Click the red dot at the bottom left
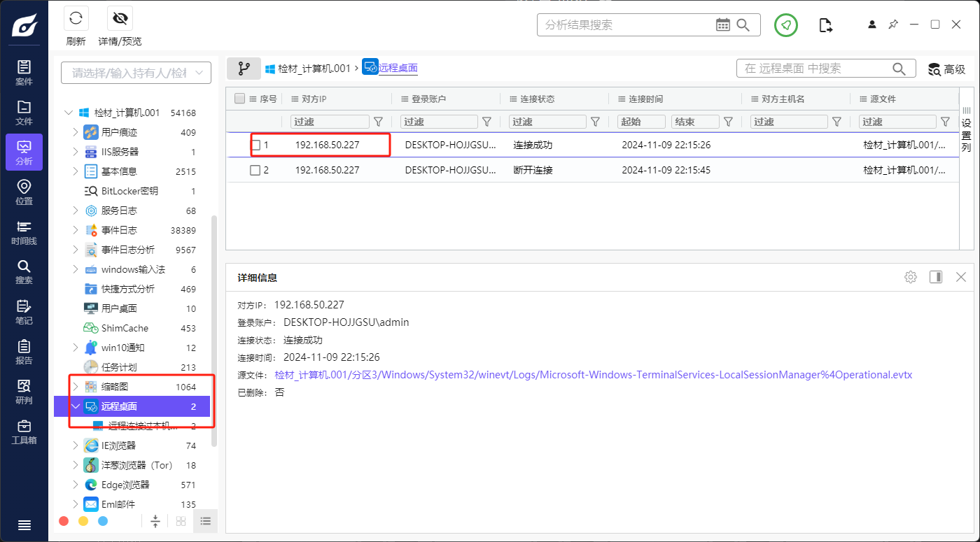 64,521
